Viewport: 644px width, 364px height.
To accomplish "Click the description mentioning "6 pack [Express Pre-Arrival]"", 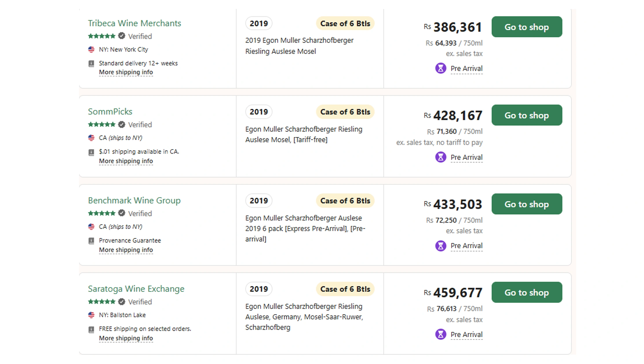I will [x=305, y=228].
